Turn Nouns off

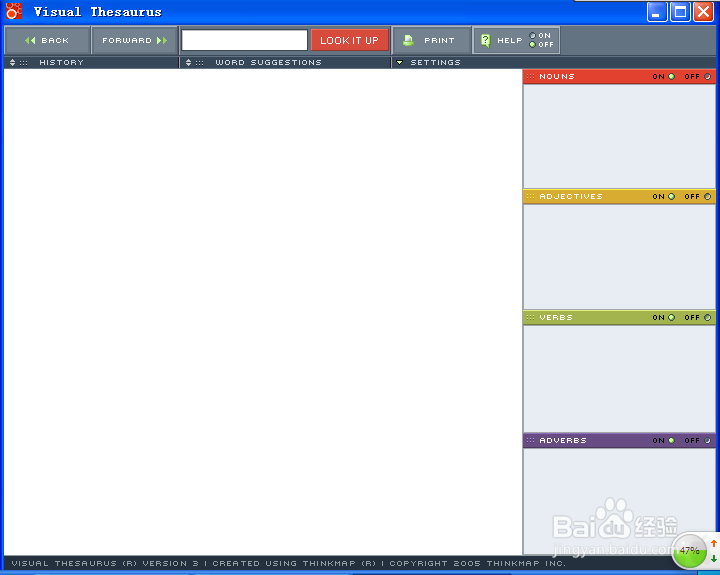707,77
